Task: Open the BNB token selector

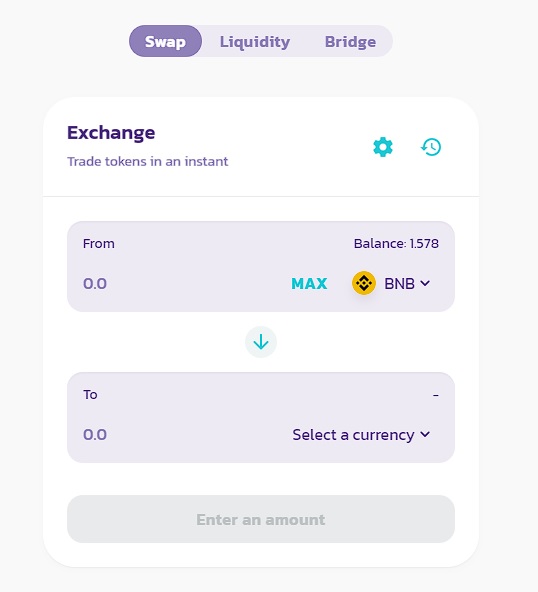Action: coord(391,283)
